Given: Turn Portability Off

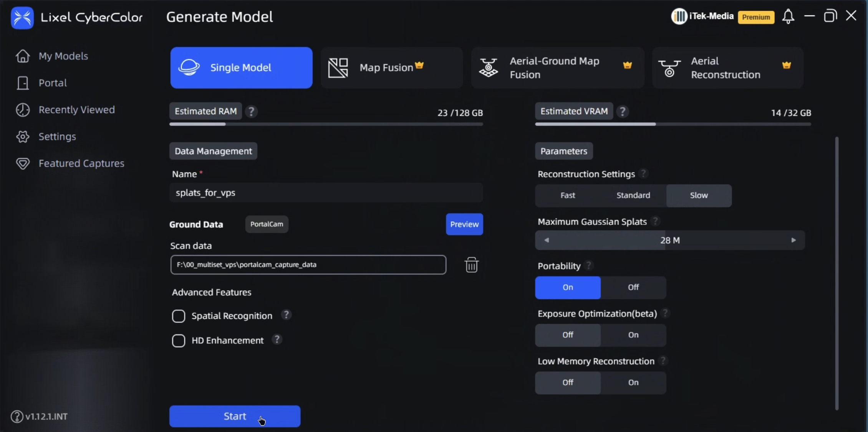Looking at the screenshot, I should (x=633, y=287).
